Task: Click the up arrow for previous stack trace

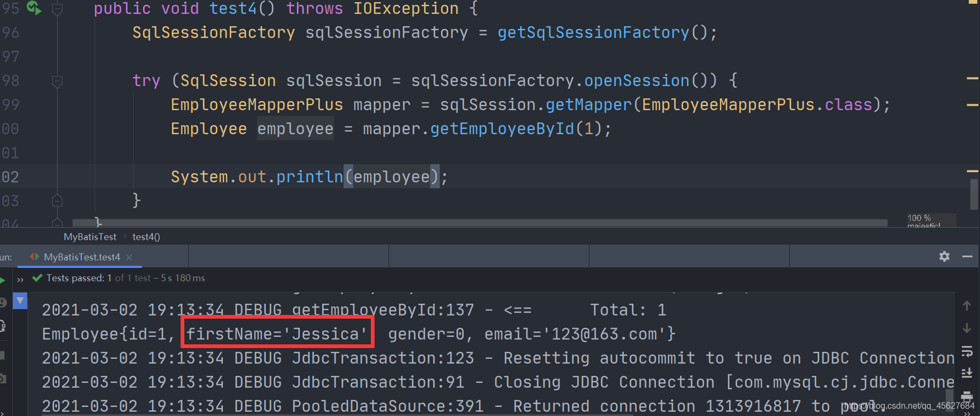Action: [967, 306]
